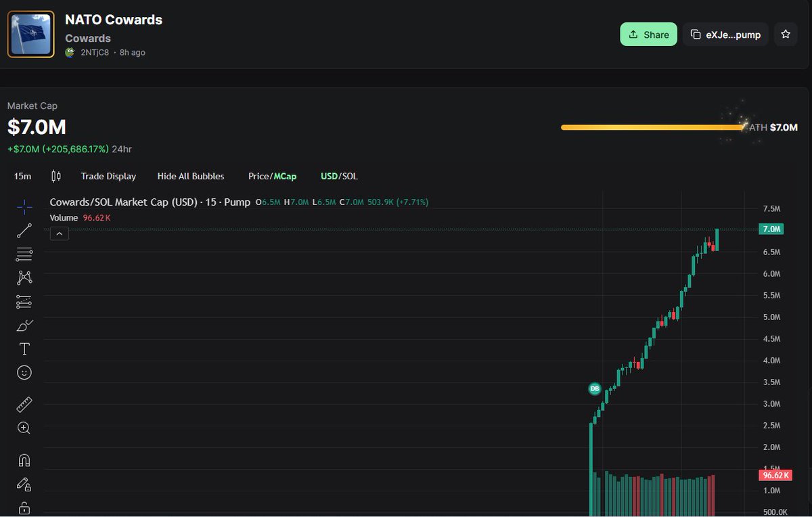Switch chart to Price view

click(x=258, y=176)
